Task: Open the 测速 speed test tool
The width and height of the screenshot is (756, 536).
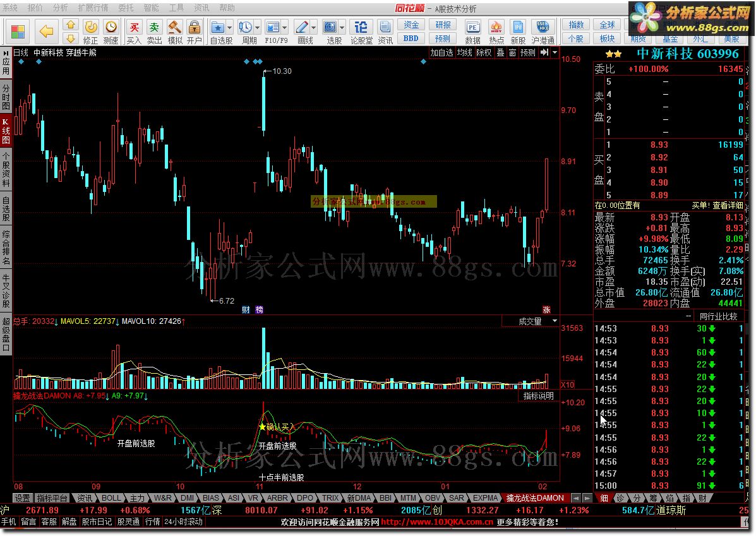Action: [111, 32]
